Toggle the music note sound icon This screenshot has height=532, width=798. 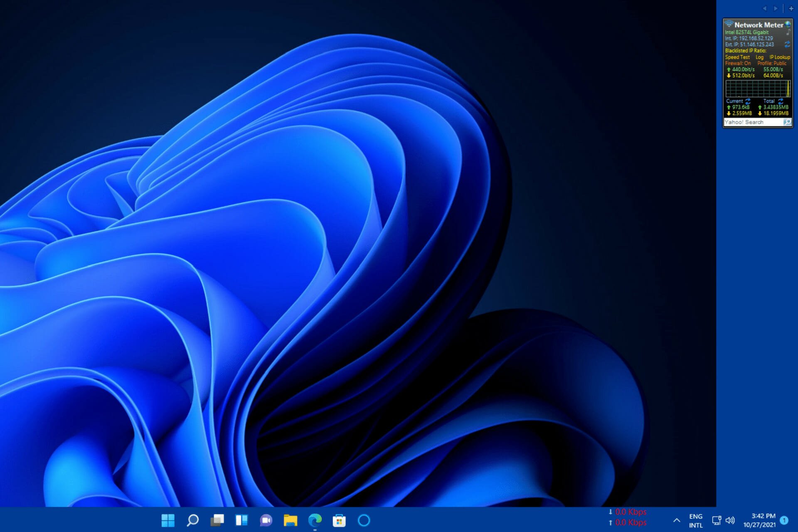coord(788,32)
